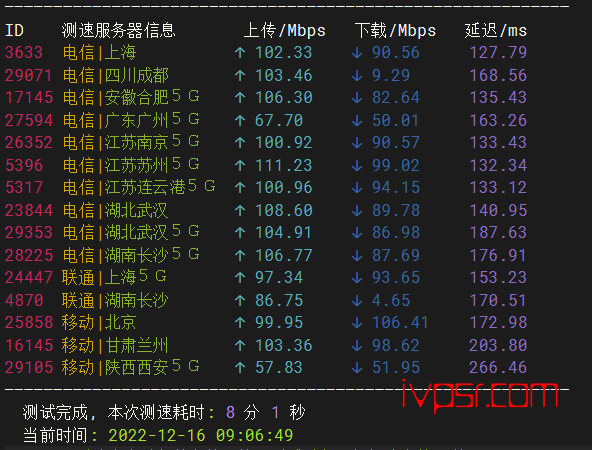Click the upload arrow next to 67.70

point(240,120)
